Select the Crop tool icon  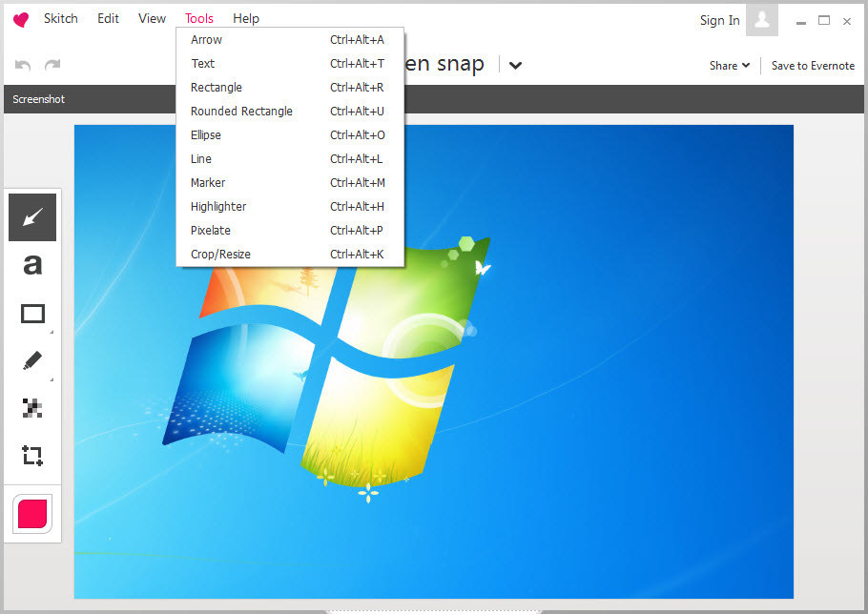[32, 455]
